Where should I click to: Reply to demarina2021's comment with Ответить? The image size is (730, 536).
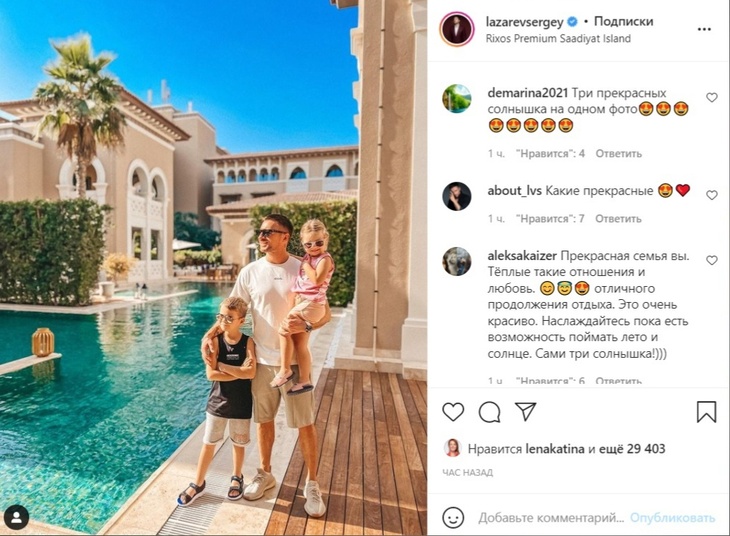point(619,154)
